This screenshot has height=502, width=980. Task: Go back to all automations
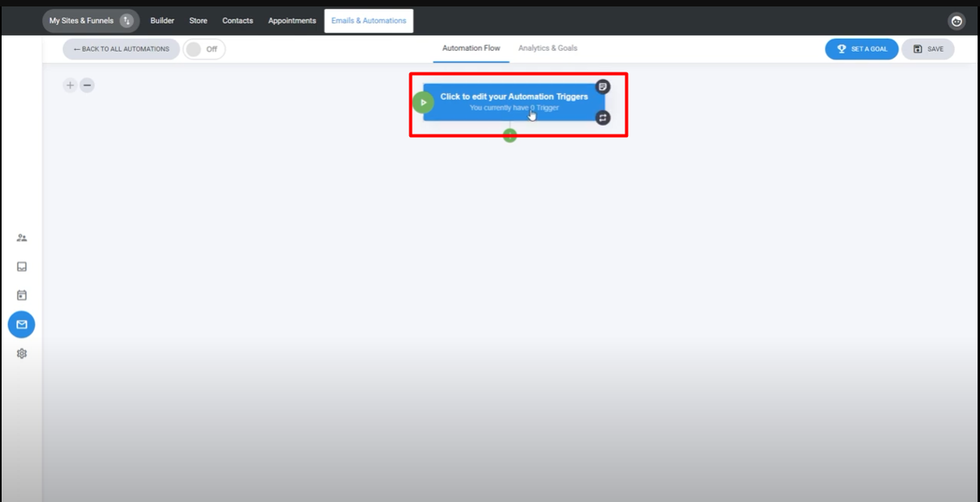click(x=121, y=49)
